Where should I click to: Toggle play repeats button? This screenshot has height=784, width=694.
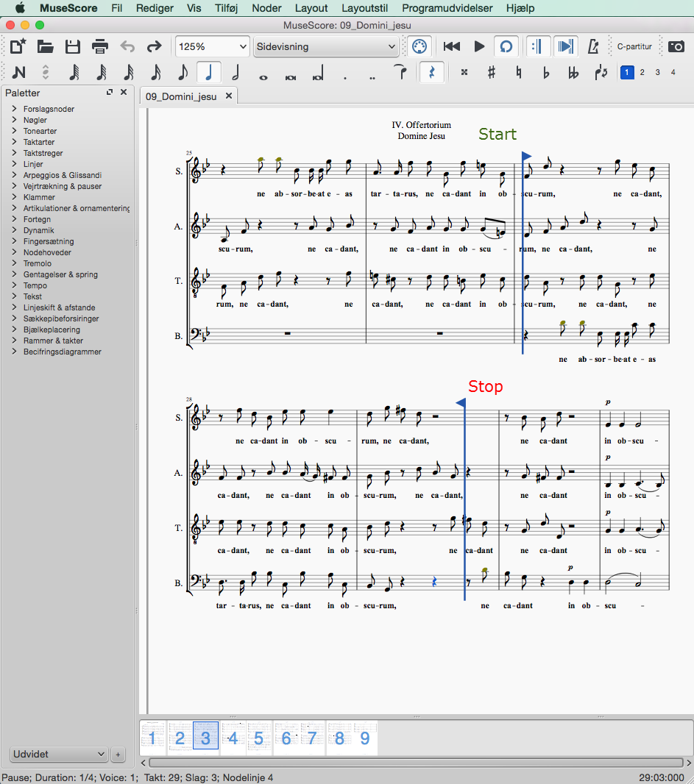coord(539,46)
